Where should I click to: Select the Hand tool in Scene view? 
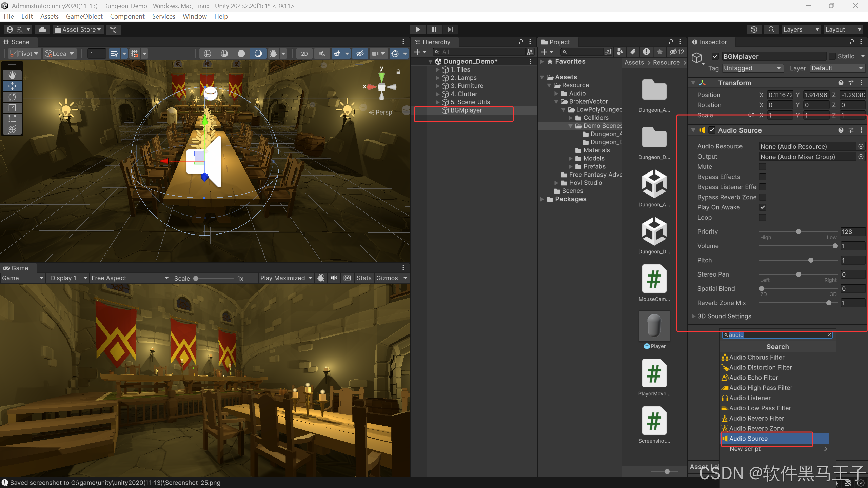[12, 75]
